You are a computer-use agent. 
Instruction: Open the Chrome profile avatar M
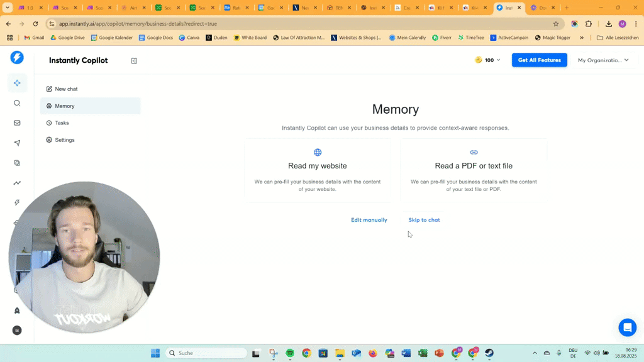(x=622, y=24)
